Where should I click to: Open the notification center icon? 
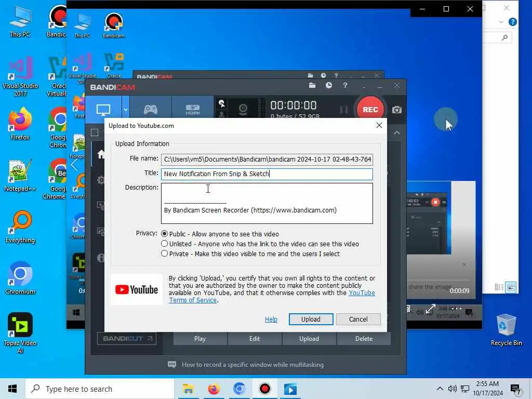pyautogui.click(x=515, y=390)
